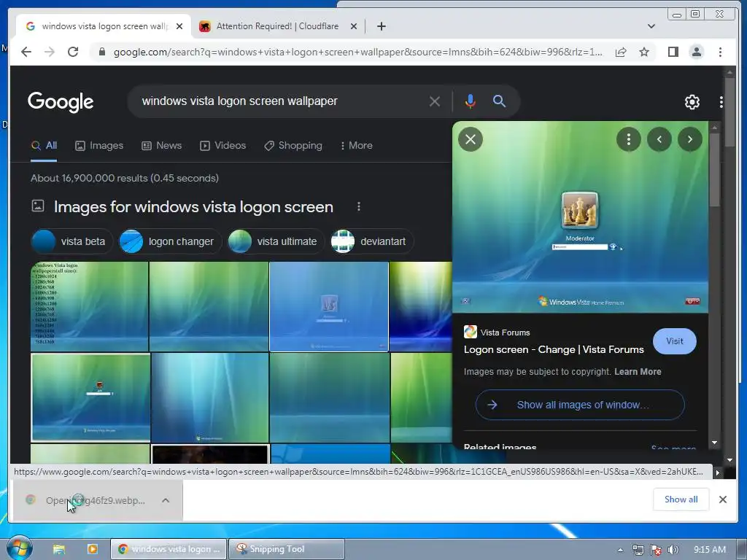Open the preview panel three-dot options
The image size is (747, 560).
629,139
